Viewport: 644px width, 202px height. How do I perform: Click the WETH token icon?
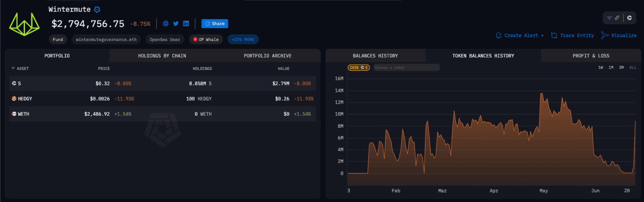[x=14, y=114]
